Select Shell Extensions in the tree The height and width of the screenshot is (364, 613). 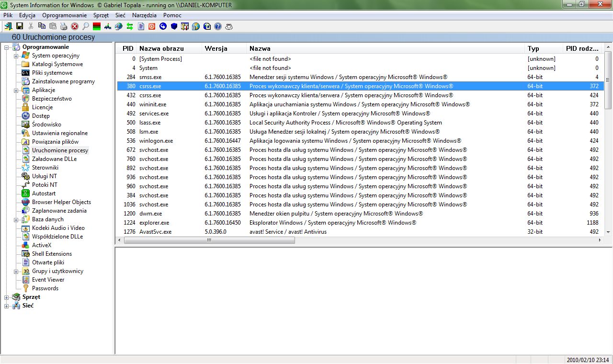tap(52, 254)
